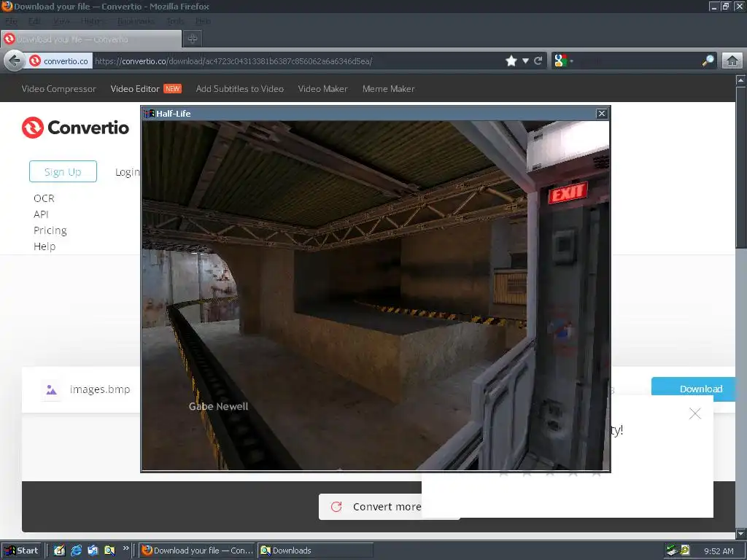
Task: Open the Bookmarks menu in Firefox
Action: 136,21
